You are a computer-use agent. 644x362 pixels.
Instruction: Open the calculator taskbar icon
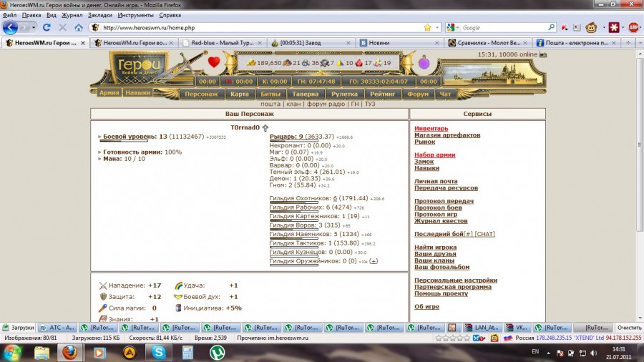(187, 353)
